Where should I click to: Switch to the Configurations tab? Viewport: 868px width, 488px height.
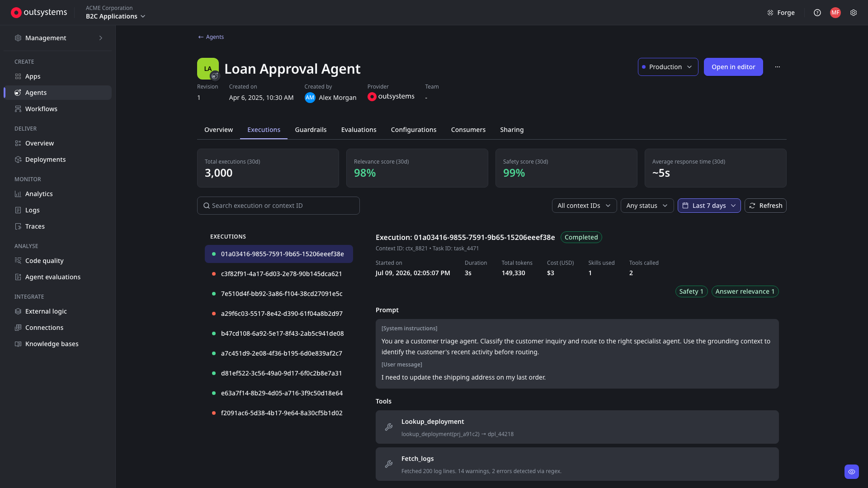click(x=413, y=130)
